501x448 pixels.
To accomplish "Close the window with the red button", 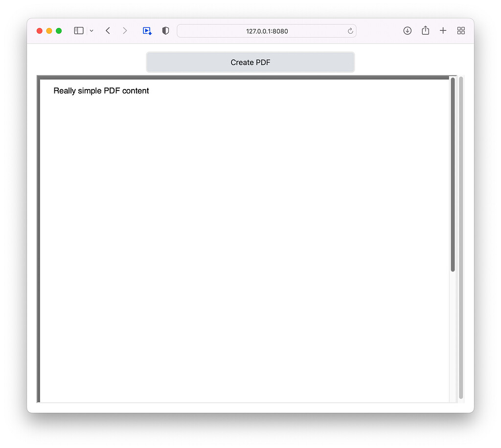I will click(39, 30).
